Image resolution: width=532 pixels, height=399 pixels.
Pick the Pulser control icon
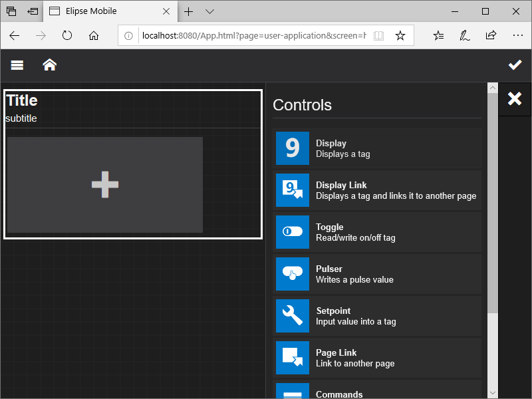pyautogui.click(x=293, y=274)
